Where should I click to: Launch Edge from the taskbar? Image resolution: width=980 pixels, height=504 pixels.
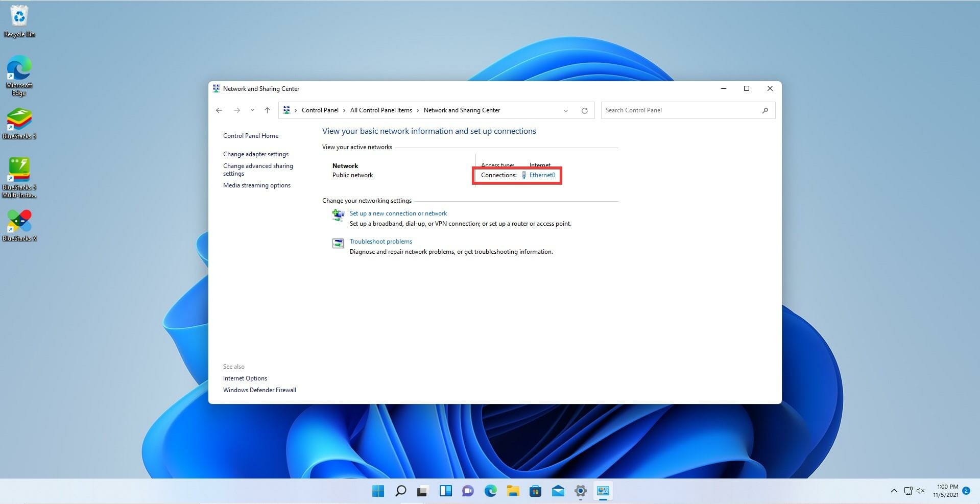tap(491, 491)
